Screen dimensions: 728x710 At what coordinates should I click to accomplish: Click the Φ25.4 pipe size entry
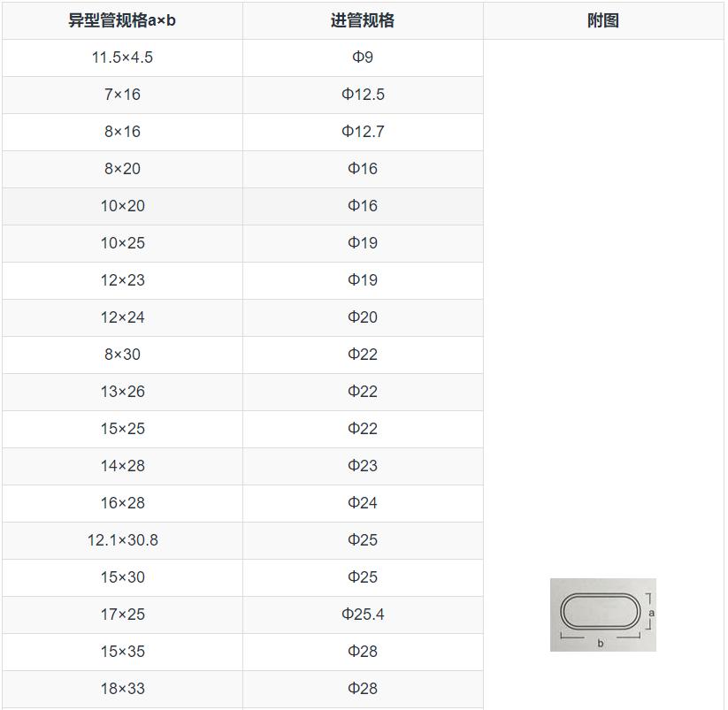(x=363, y=614)
